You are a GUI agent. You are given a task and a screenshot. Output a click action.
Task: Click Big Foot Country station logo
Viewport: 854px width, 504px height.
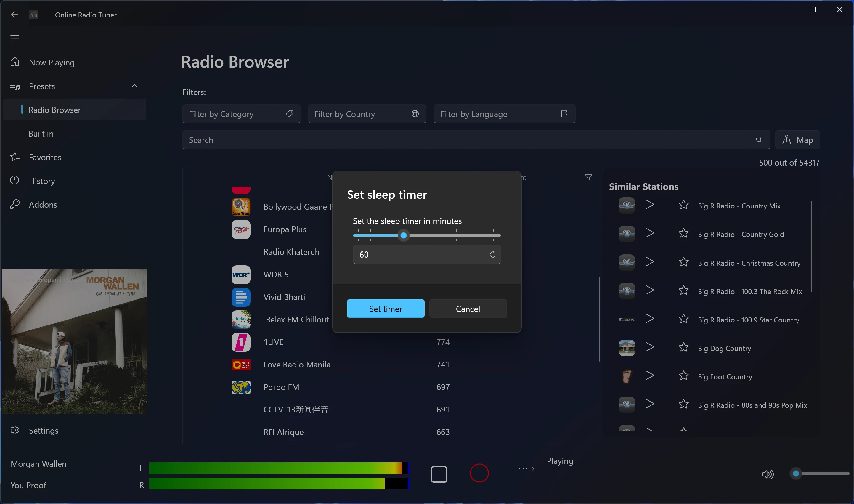[627, 376]
